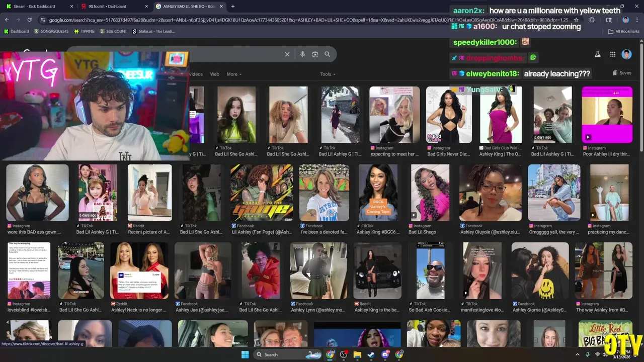Submit search with the magnifying glass icon
Screen dimensions: 644x362
click(x=328, y=54)
